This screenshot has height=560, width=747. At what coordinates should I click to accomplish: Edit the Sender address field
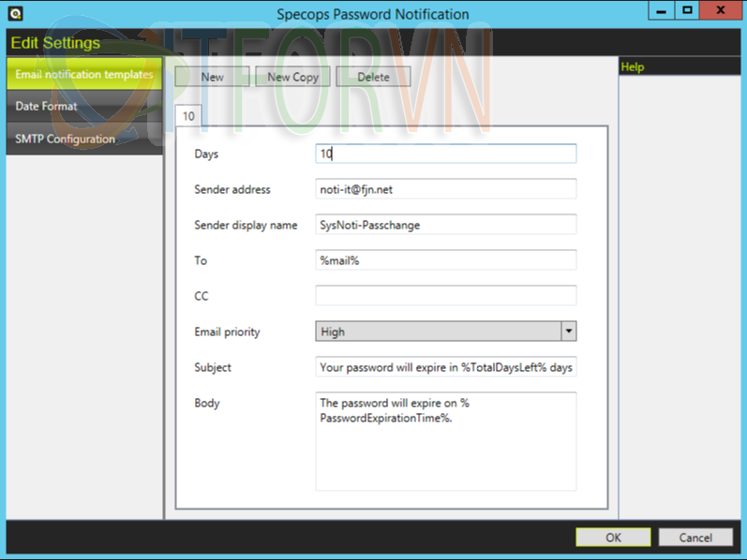[x=446, y=189]
